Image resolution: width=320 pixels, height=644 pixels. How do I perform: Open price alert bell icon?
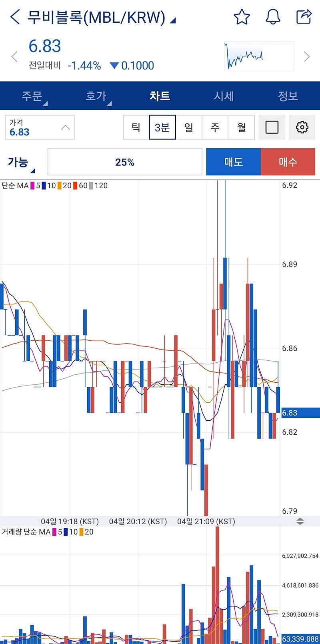tap(273, 17)
